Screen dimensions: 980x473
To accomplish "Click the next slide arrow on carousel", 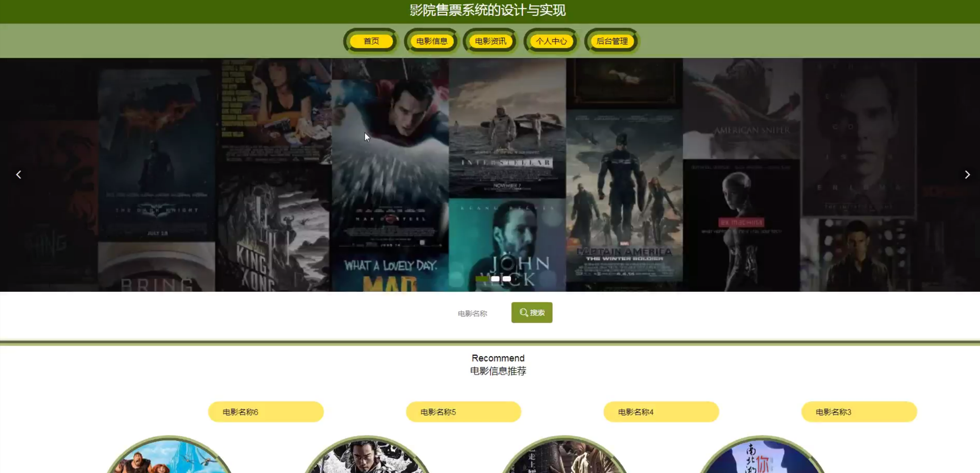I will [x=967, y=175].
